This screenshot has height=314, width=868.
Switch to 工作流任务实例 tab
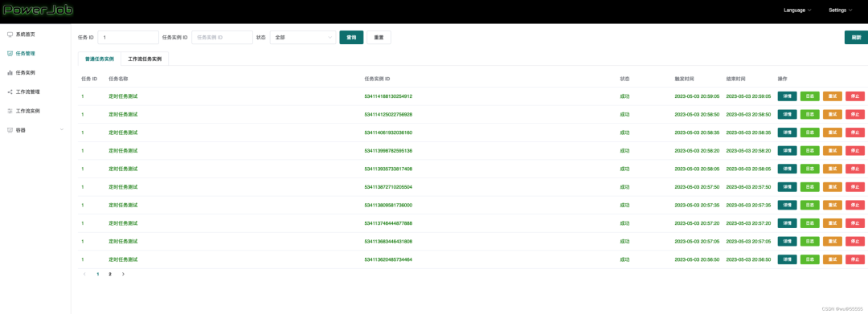click(145, 59)
